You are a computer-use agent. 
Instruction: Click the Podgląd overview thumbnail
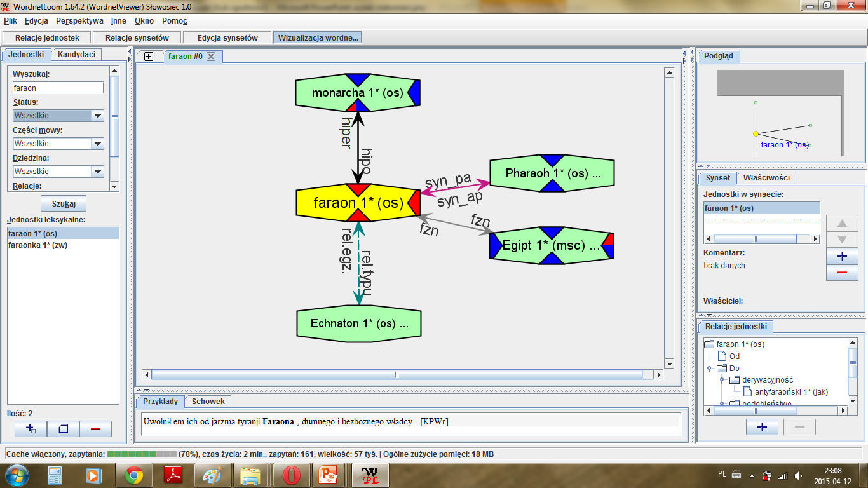(x=781, y=113)
